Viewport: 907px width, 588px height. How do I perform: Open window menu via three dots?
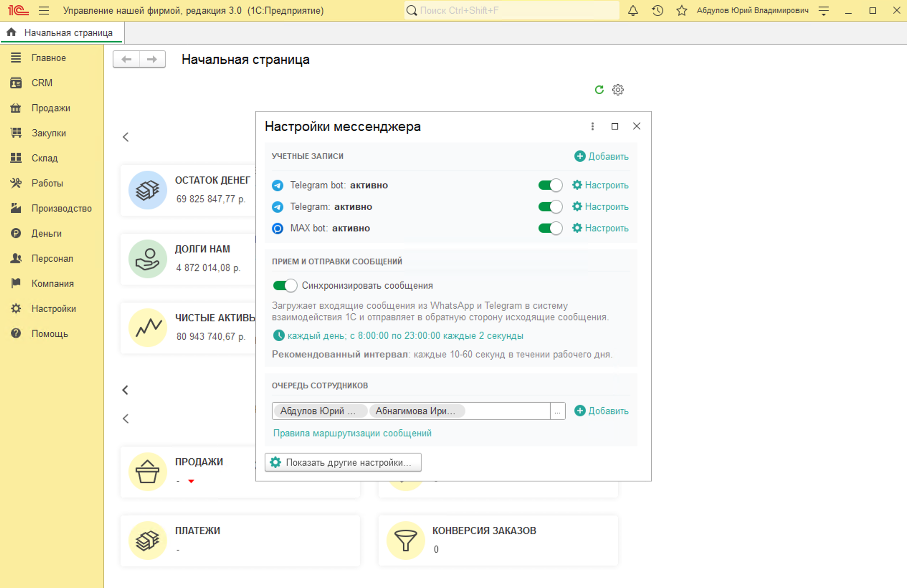(592, 126)
